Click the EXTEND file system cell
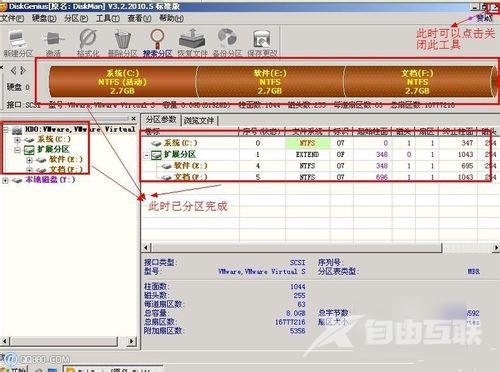Viewport: 500px width, 372px height. coord(307,155)
